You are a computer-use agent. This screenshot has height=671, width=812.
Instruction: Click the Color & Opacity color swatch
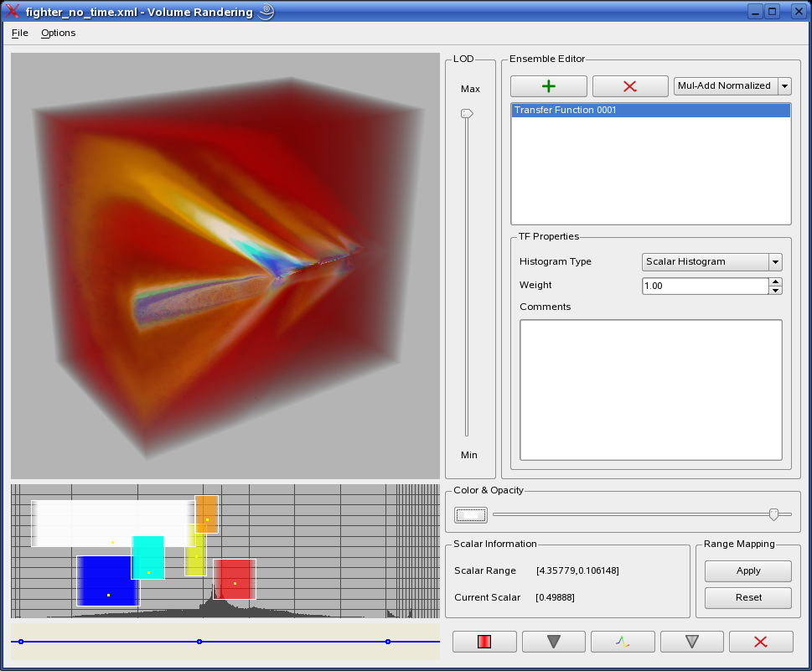click(x=471, y=514)
